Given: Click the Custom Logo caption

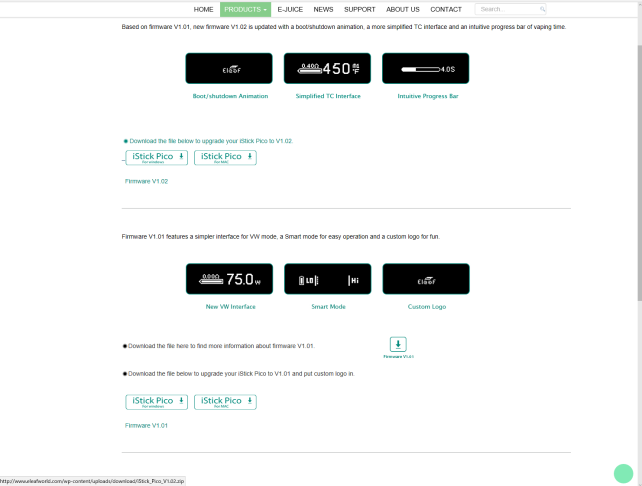Looking at the screenshot, I should [427, 307].
